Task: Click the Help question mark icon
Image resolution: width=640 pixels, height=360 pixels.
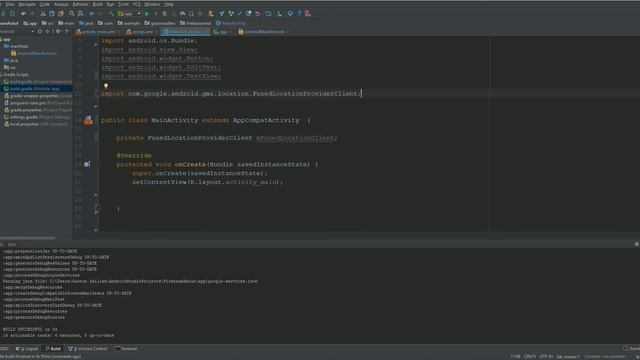Action: click(299, 13)
